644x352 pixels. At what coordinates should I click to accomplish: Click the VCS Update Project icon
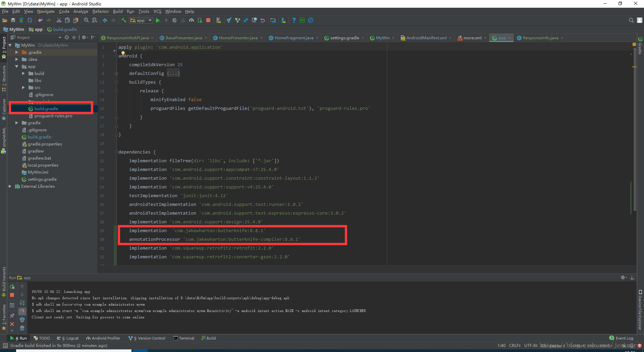229,20
